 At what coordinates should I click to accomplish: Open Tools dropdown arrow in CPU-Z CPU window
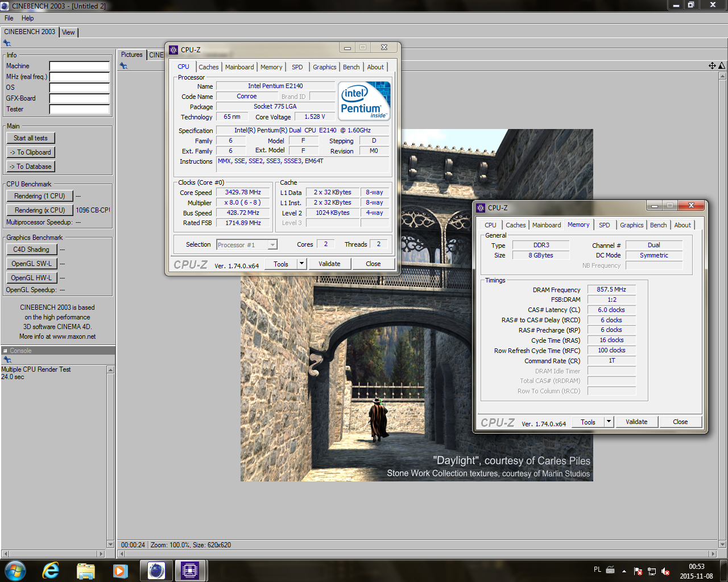coord(302,264)
